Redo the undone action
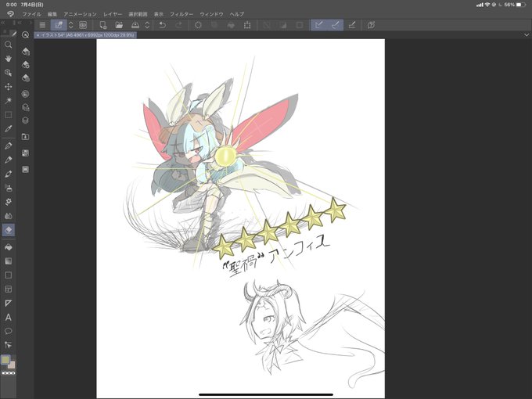The image size is (532, 399). click(179, 25)
